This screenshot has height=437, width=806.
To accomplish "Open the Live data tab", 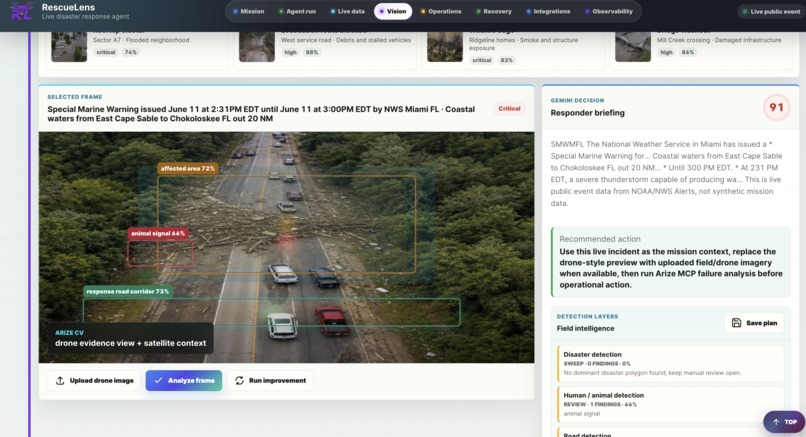I will [347, 11].
